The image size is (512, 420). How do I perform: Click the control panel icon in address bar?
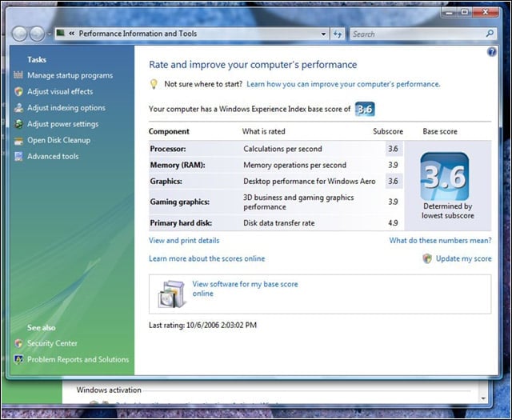(61, 33)
